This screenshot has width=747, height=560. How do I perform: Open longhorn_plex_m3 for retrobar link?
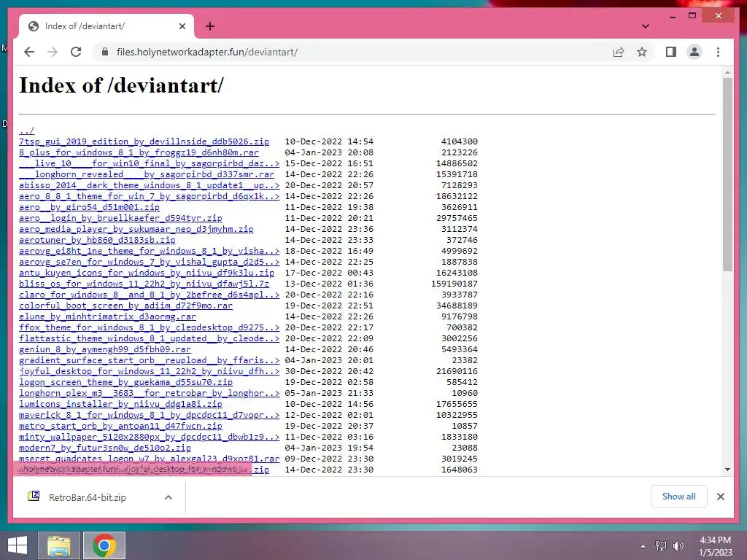[149, 393]
